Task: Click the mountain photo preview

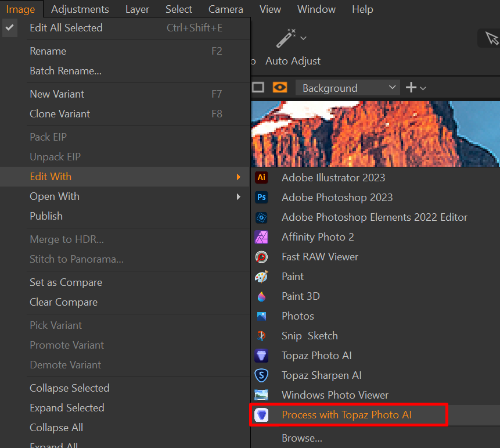Action: click(x=375, y=134)
